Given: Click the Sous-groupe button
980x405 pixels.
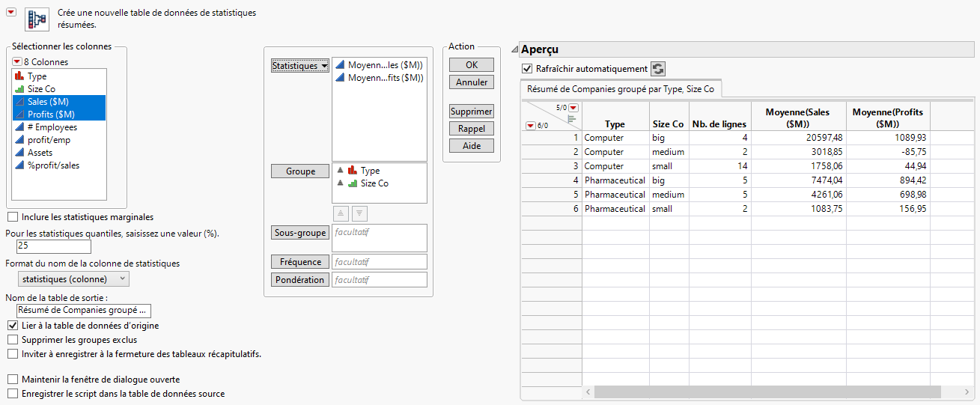Looking at the screenshot, I should click(x=300, y=233).
